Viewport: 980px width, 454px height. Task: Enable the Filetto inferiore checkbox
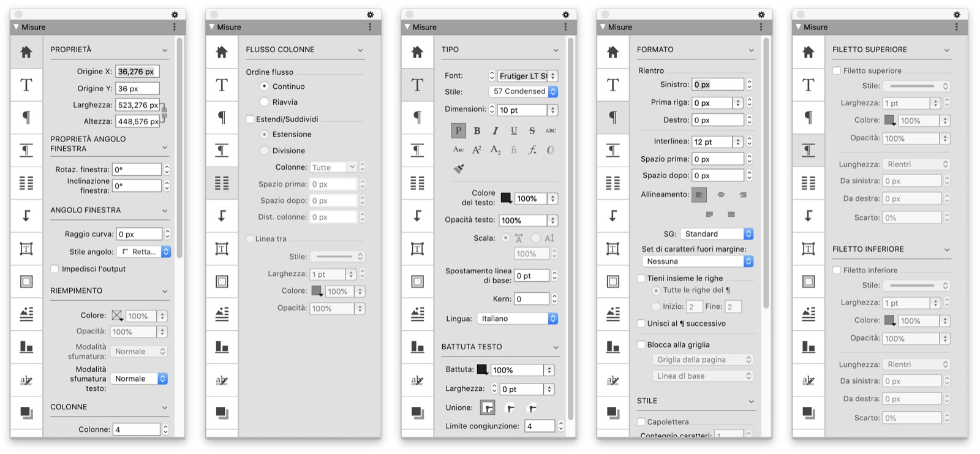click(837, 270)
